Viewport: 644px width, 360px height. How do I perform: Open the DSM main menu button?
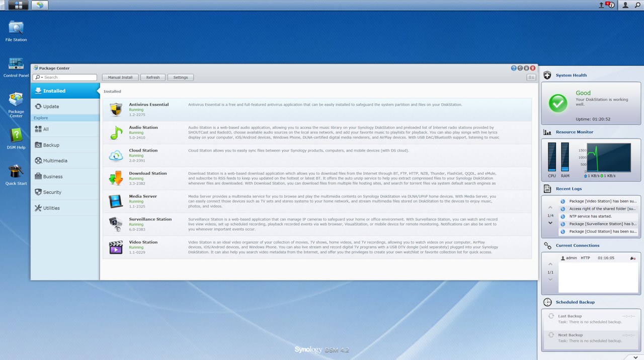18,5
